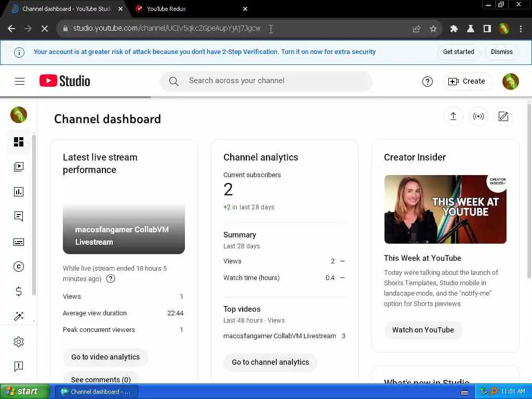Click the 'Current subscribers' label
This screenshot has width=532, height=399.
coord(252,175)
